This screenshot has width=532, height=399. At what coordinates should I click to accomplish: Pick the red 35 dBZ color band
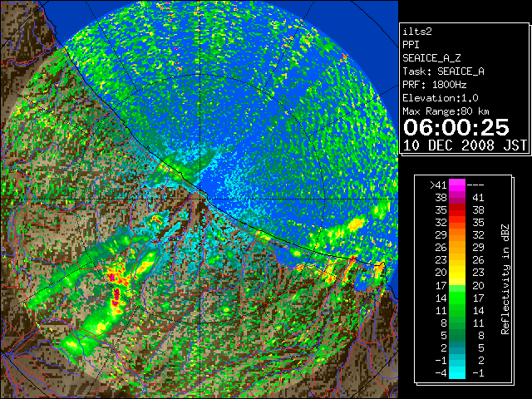tap(457, 210)
